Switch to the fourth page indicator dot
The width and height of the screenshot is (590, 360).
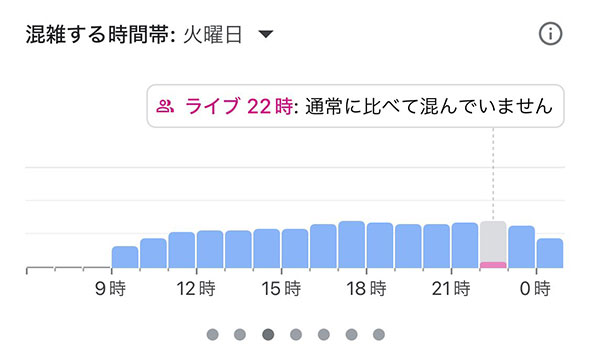[296, 334]
